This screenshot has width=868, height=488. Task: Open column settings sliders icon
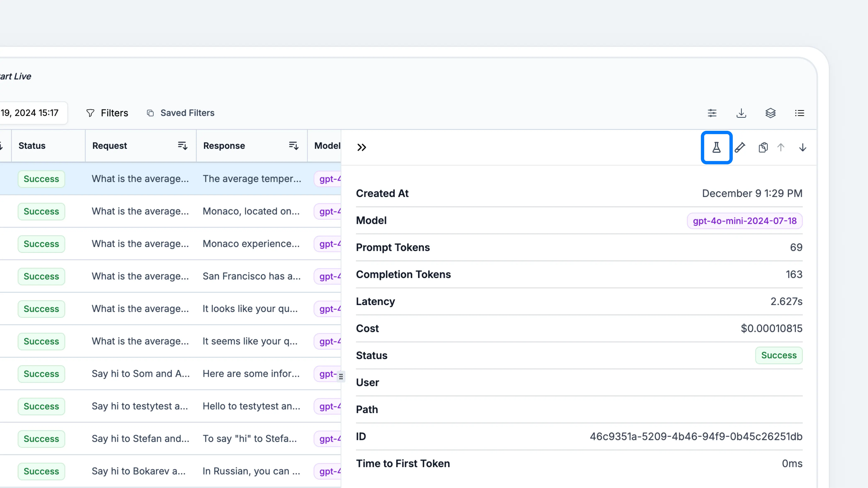point(712,113)
